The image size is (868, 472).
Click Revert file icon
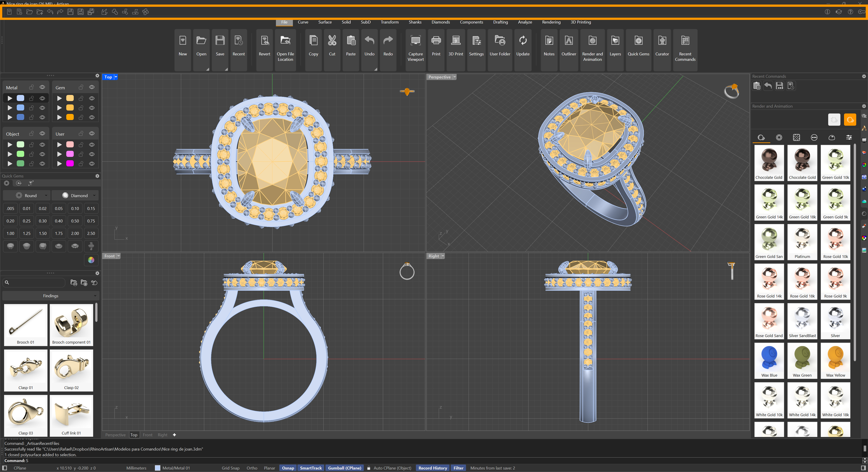[265, 41]
